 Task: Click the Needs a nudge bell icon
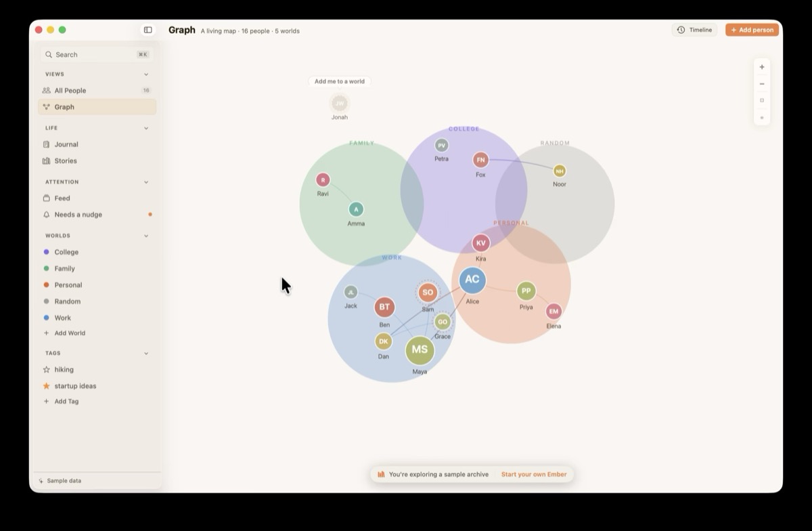point(46,215)
